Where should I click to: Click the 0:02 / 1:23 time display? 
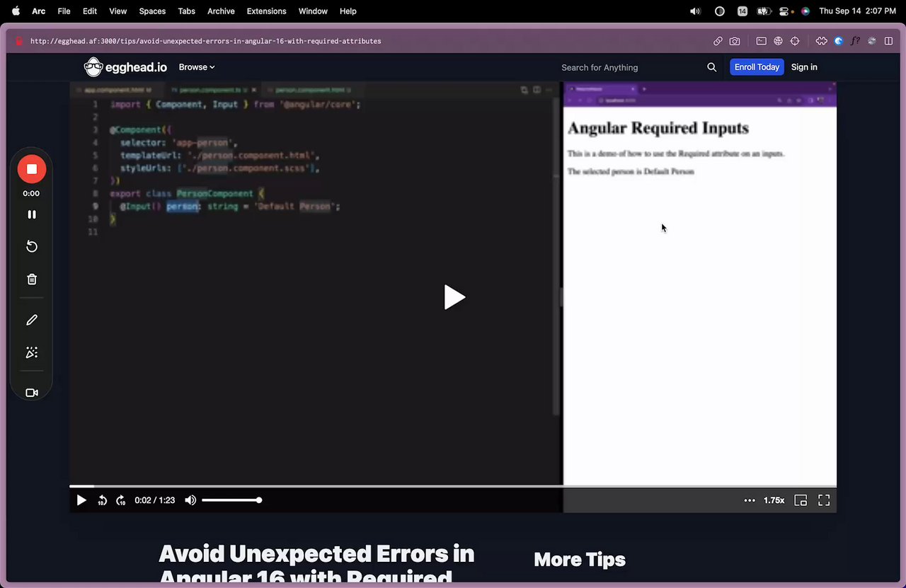coord(155,500)
